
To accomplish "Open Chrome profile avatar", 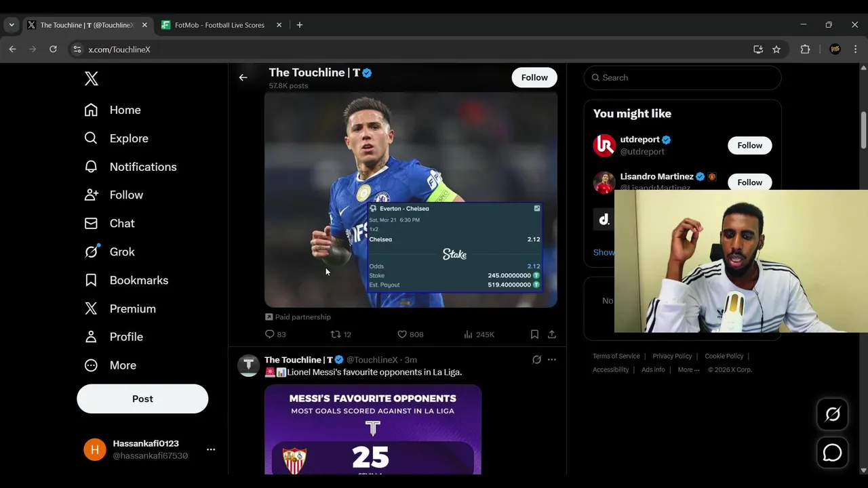I will (835, 49).
